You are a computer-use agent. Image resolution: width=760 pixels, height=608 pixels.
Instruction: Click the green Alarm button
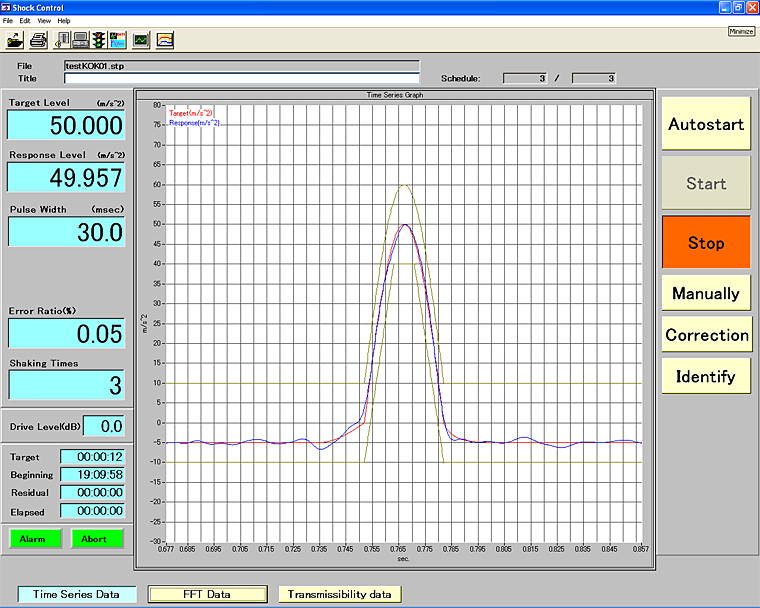tap(35, 539)
